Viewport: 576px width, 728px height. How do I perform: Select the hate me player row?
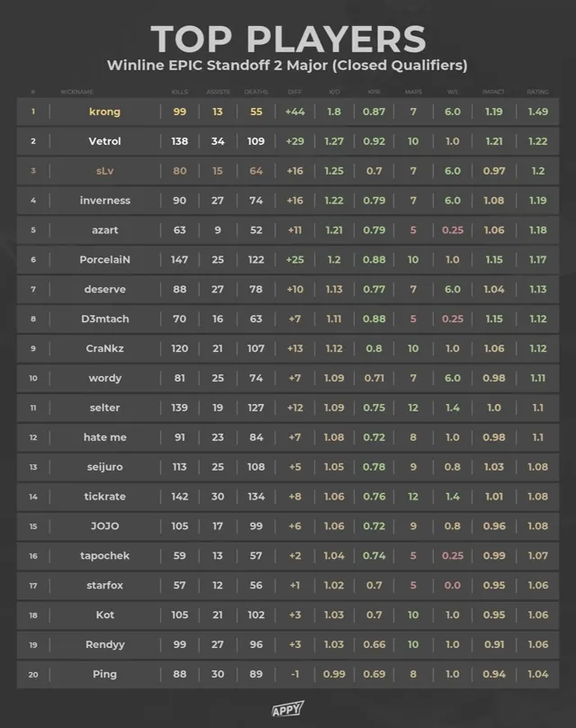[288, 437]
